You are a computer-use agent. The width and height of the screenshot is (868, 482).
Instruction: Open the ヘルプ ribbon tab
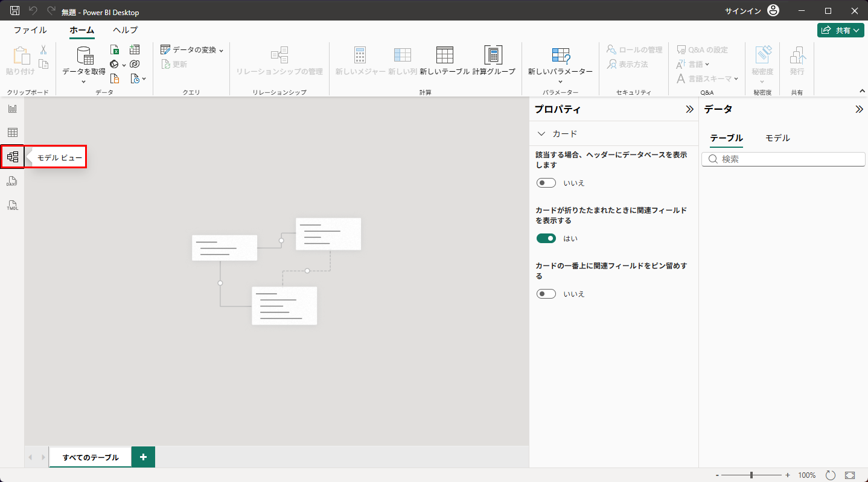click(126, 30)
